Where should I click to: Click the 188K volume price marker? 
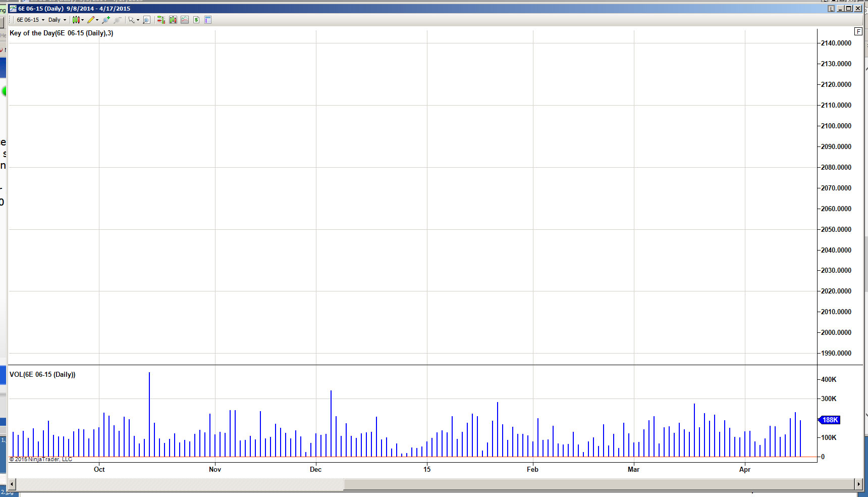tap(829, 420)
